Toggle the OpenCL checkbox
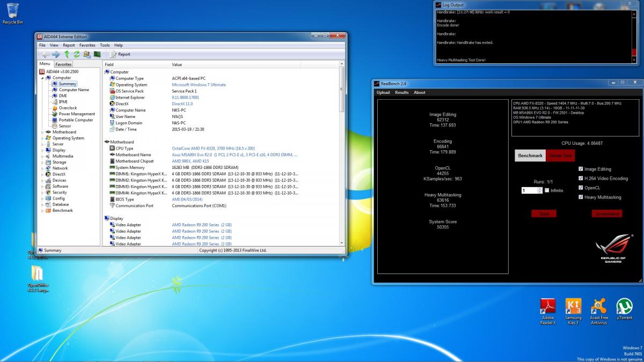Image resolution: width=644 pixels, height=362 pixels. pos(581,188)
